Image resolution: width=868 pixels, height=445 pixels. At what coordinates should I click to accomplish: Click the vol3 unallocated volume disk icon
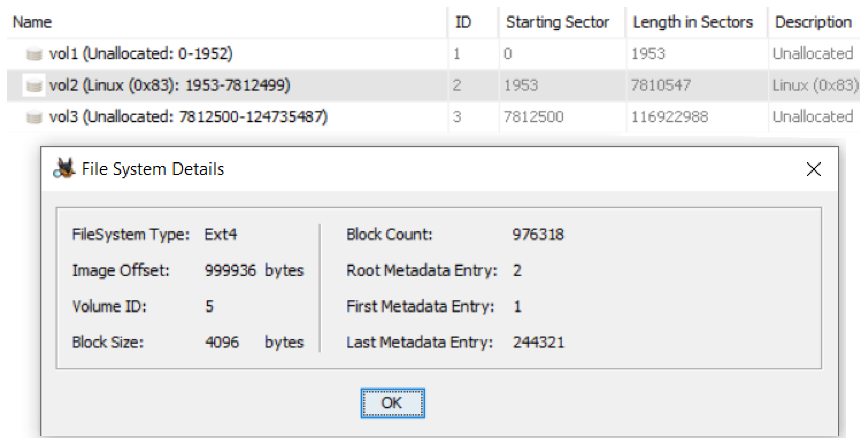[x=34, y=117]
